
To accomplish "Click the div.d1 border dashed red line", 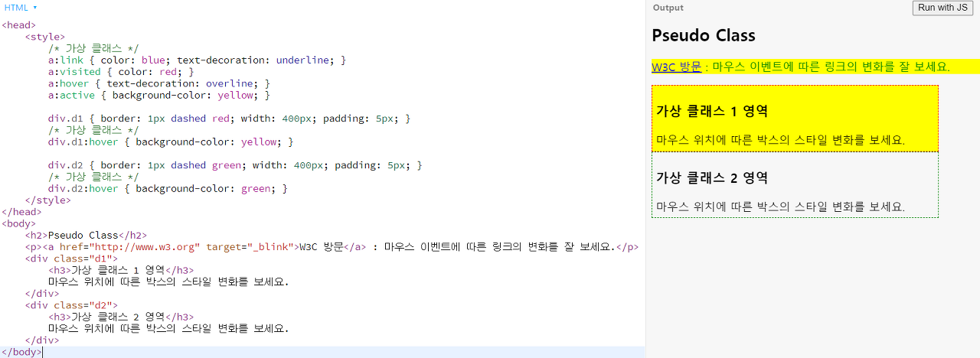I will (229, 119).
